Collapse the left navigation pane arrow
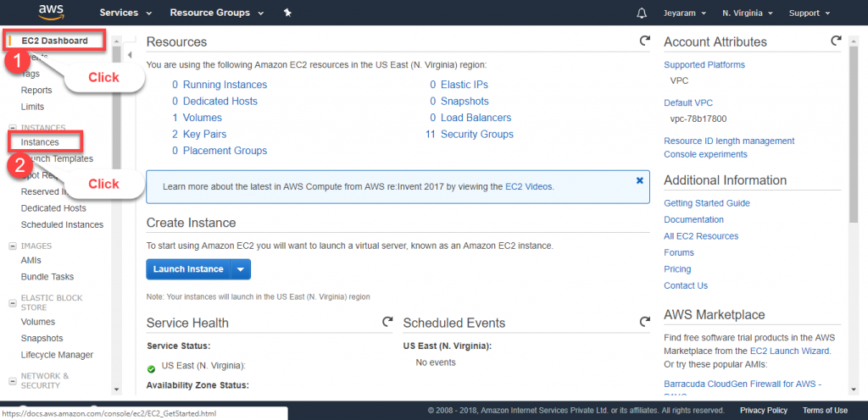The width and height of the screenshot is (868, 420). [x=130, y=55]
